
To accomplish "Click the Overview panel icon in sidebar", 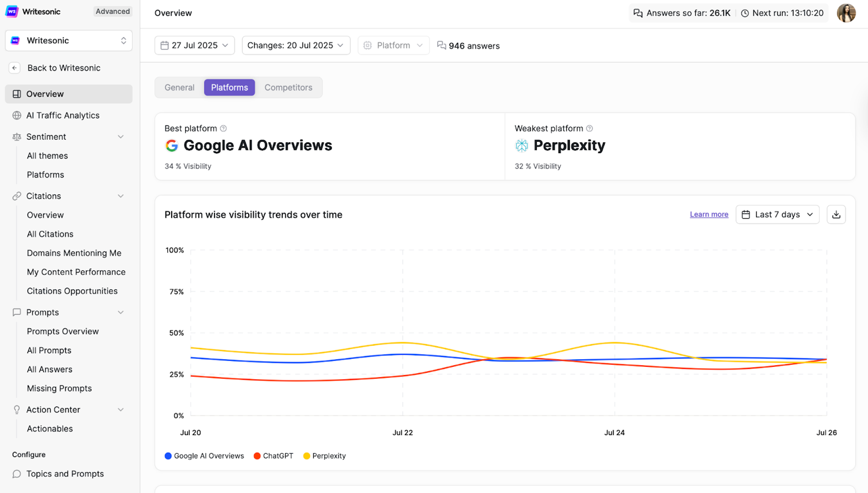I will [17, 94].
